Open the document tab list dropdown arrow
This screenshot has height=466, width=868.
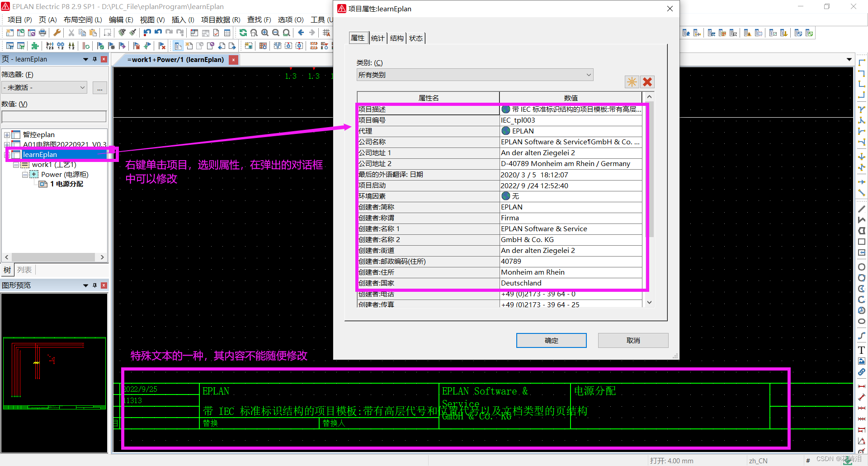click(x=849, y=60)
